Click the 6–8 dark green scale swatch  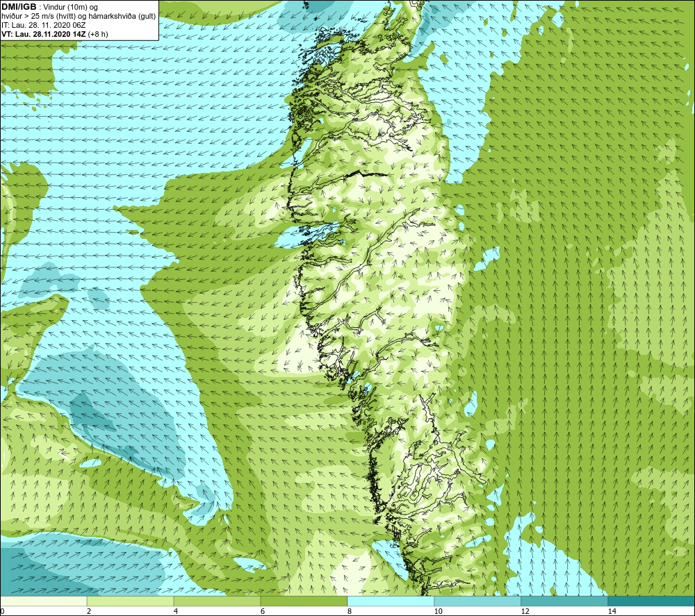[x=304, y=601]
